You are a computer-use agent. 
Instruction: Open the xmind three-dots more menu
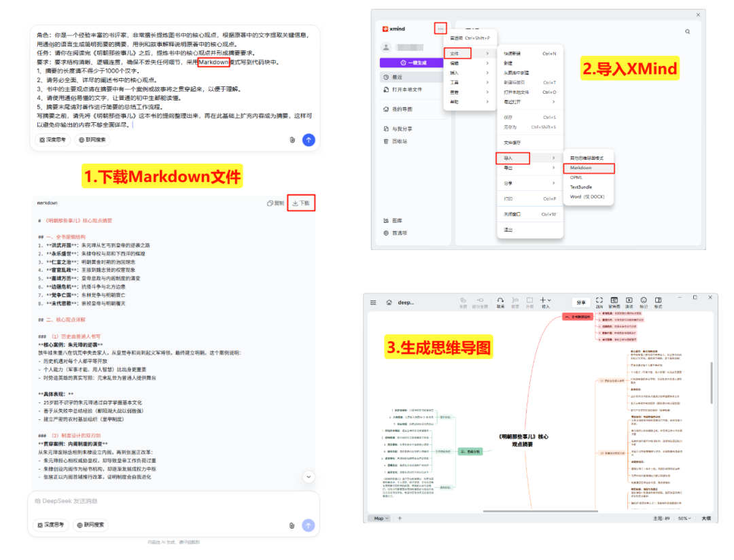click(x=440, y=29)
